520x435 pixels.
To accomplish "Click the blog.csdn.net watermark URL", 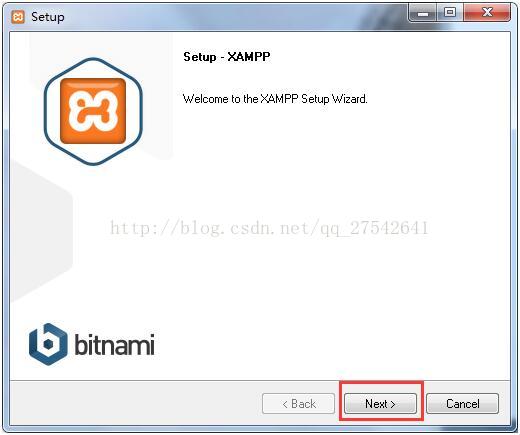I will tap(269, 228).
